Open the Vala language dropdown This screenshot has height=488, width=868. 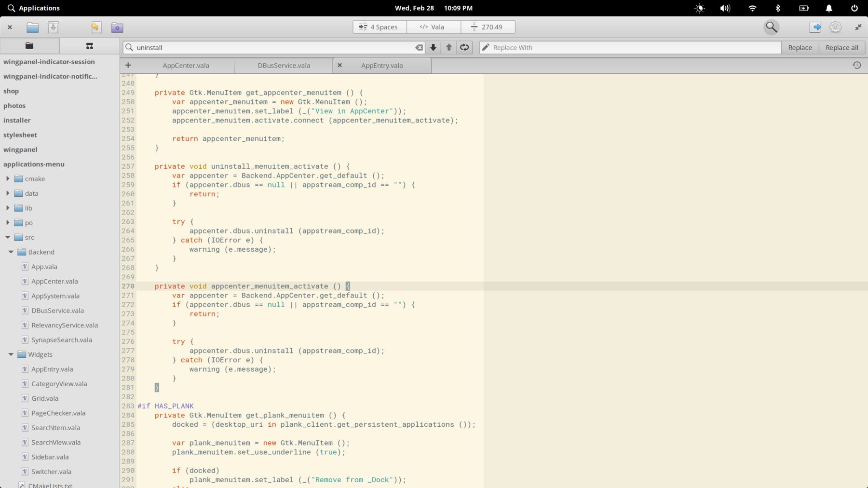coord(434,27)
